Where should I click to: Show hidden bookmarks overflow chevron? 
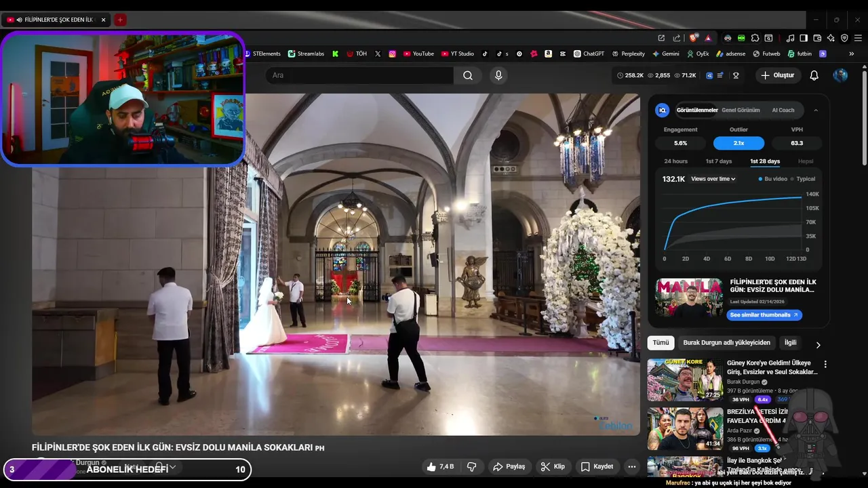click(851, 54)
